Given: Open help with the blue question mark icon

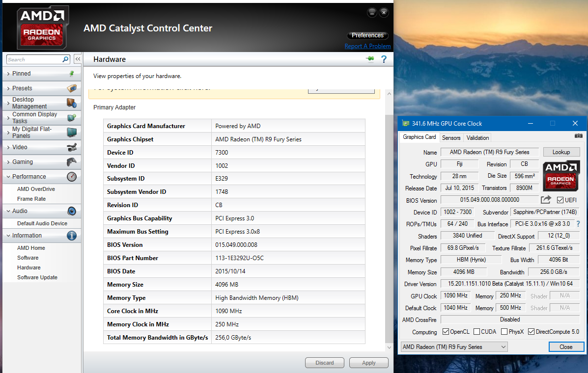Looking at the screenshot, I should [x=384, y=59].
